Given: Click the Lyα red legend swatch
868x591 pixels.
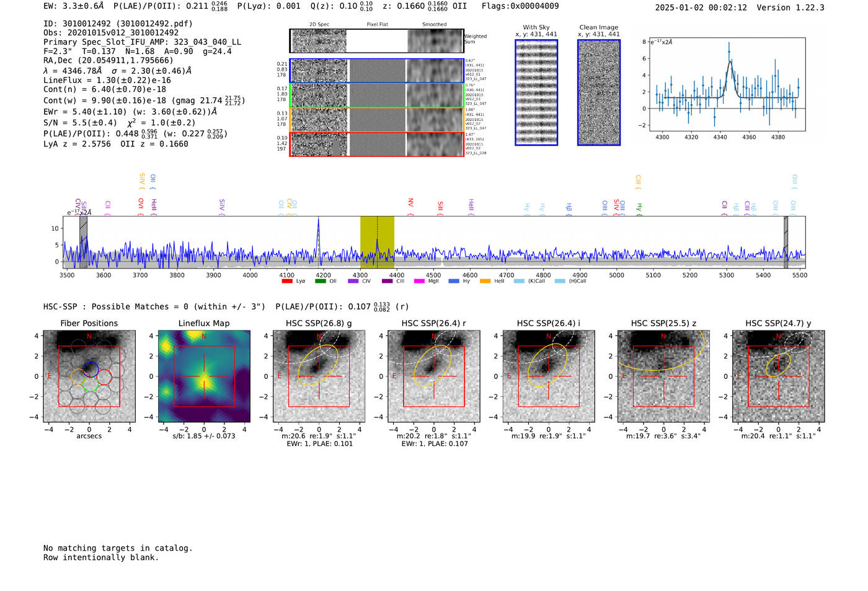Looking at the screenshot, I should point(287,282).
